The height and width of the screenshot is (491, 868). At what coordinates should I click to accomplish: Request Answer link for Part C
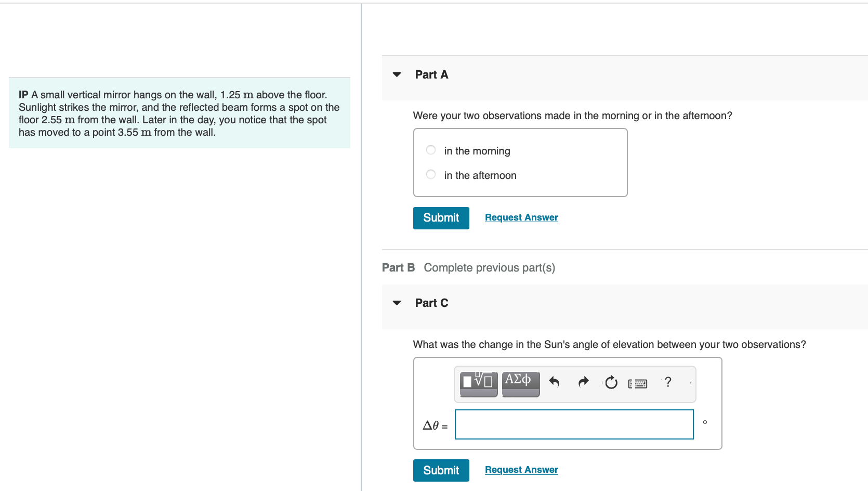[x=521, y=470]
